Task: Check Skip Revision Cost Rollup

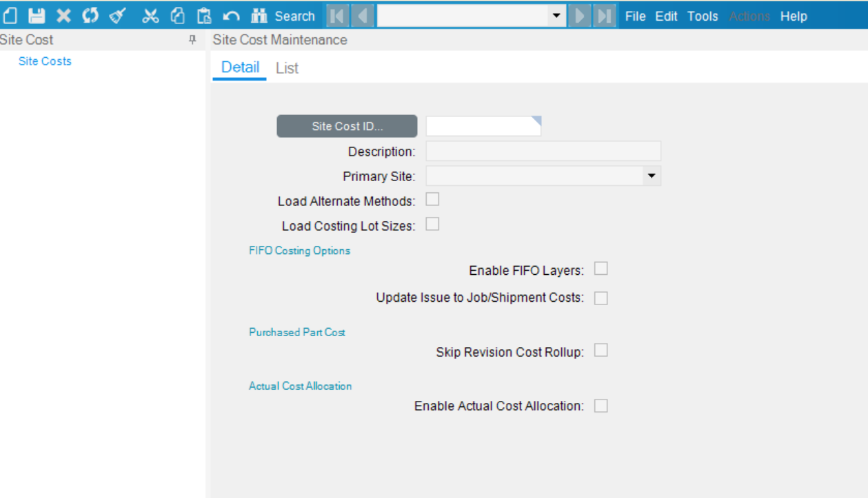Action: click(x=601, y=351)
